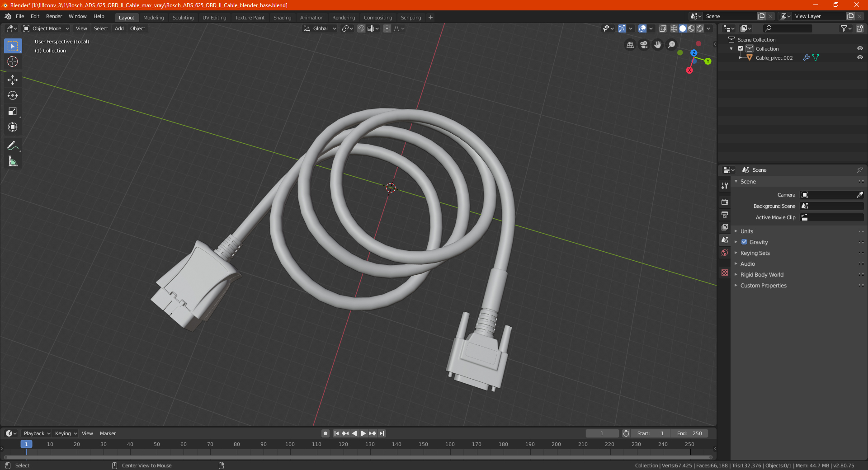Open the Tool properties tab
Viewport: 868px width, 470px height.
pos(725,186)
